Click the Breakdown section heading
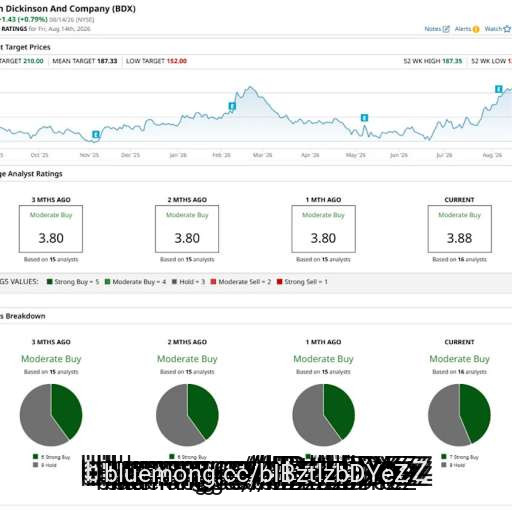The height and width of the screenshot is (512, 512). pos(23,316)
